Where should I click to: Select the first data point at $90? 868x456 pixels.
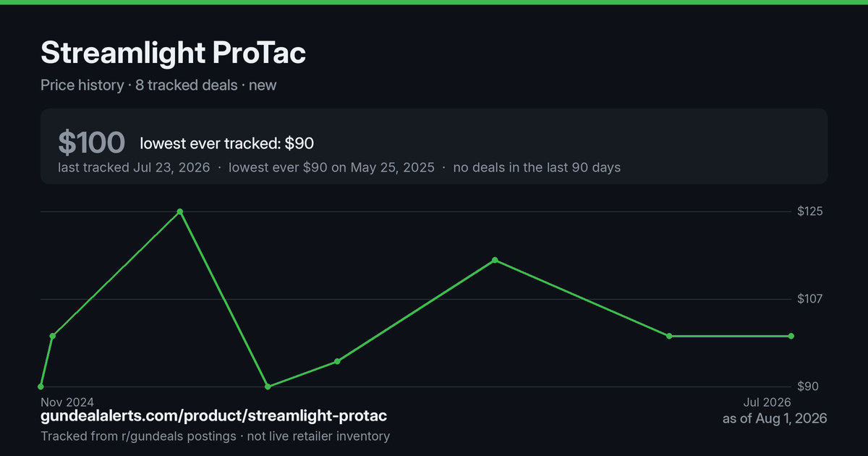point(41,387)
